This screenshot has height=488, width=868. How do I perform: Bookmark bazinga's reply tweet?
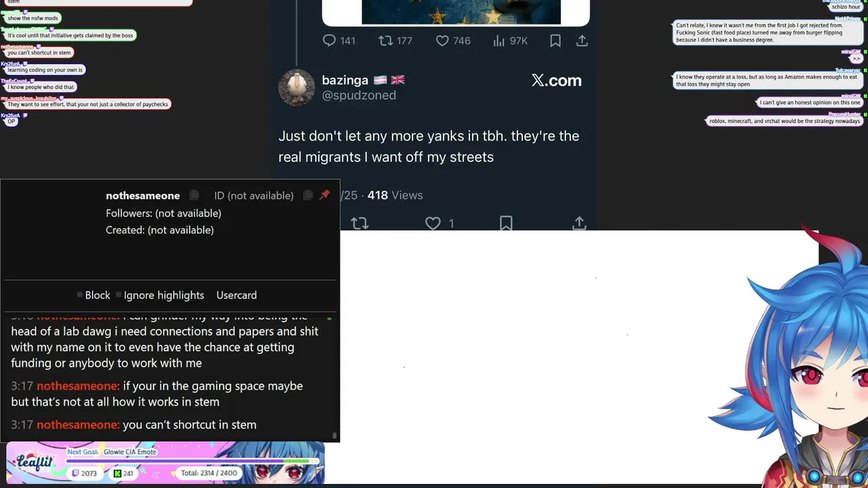click(x=506, y=223)
